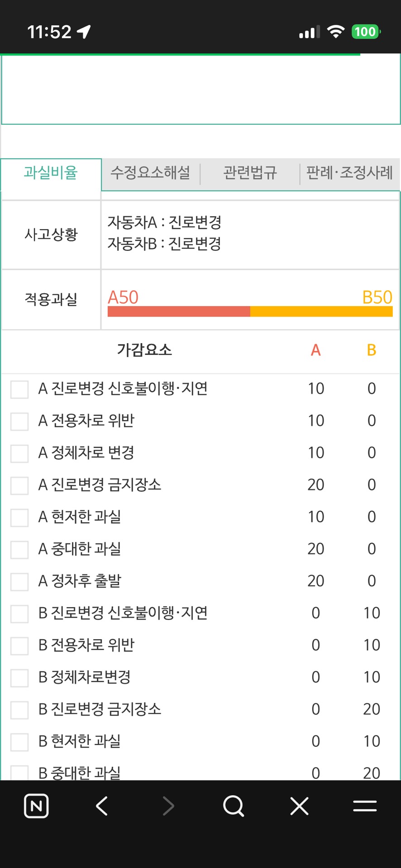Select the 과실비율 tab
This screenshot has height=868, width=401.
click(x=51, y=173)
